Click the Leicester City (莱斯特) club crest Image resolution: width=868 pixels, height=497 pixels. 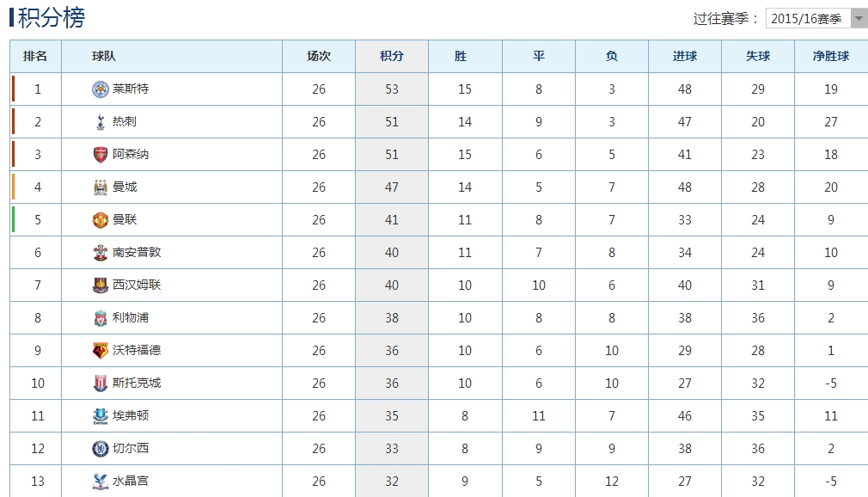[101, 89]
